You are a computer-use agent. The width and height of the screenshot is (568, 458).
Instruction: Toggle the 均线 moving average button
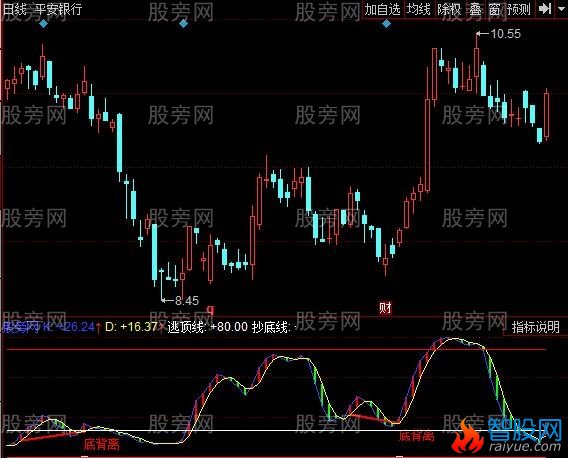click(x=418, y=9)
